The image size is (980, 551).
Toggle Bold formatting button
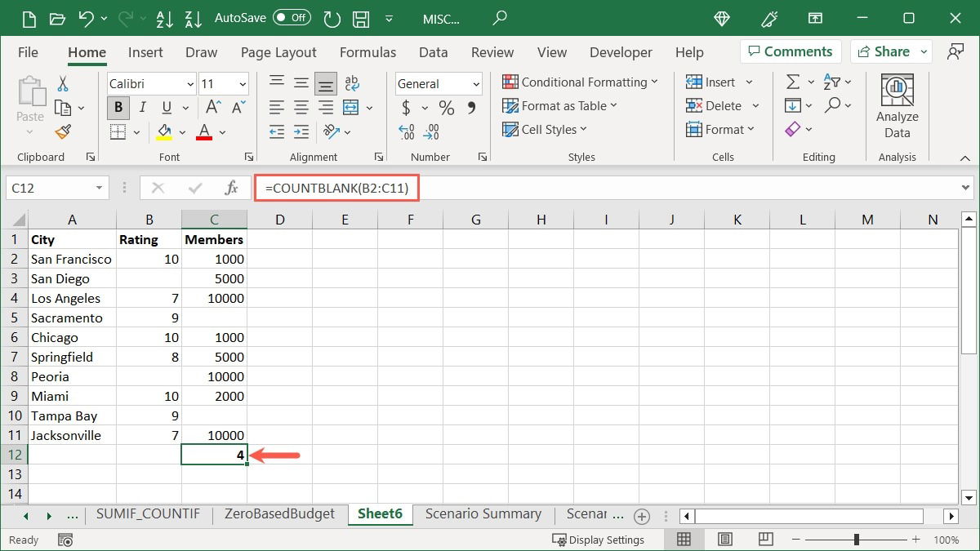point(118,108)
